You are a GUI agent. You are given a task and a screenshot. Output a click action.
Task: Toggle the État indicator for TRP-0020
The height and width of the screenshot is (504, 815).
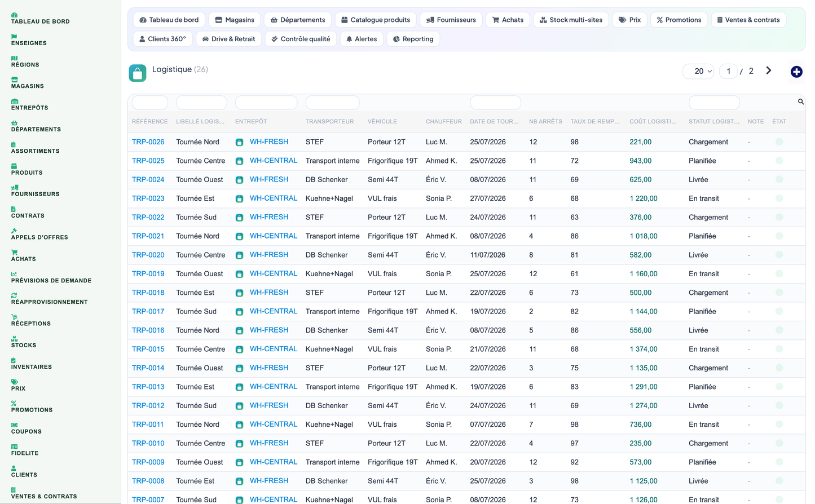click(779, 255)
